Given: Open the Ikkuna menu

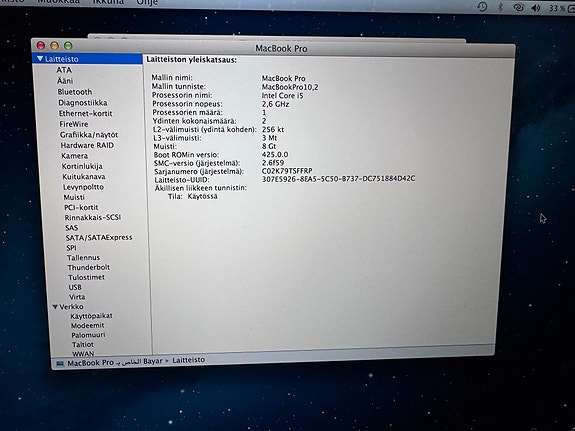Looking at the screenshot, I should pos(108,2).
